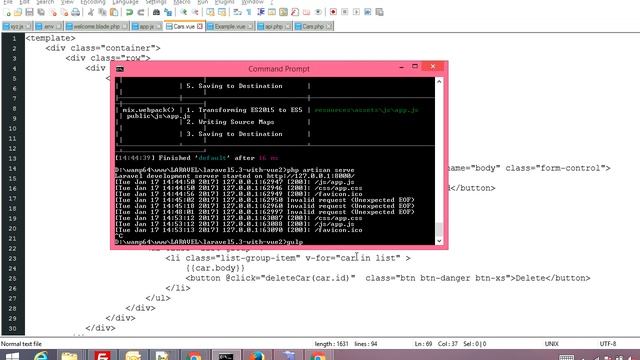Toggle Show All Characters paragraph icon
Screen dimensions: 640x360
tap(249, 12)
